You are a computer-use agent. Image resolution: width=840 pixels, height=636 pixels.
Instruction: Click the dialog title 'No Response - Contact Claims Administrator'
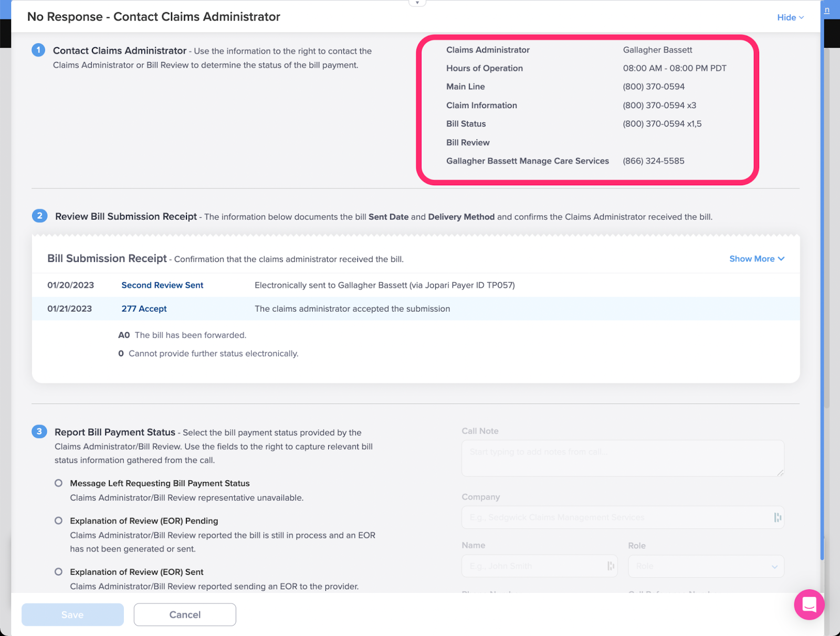coord(154,17)
